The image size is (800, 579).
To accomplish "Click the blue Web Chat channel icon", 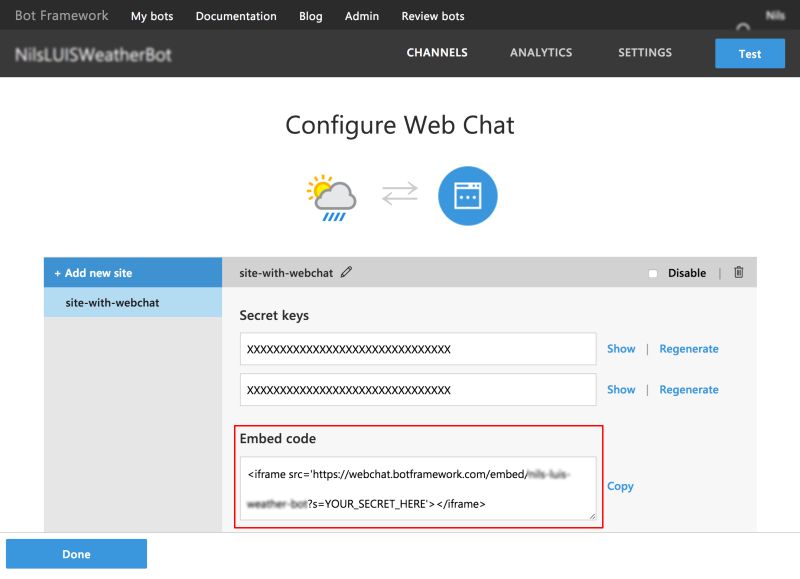I will (467, 196).
